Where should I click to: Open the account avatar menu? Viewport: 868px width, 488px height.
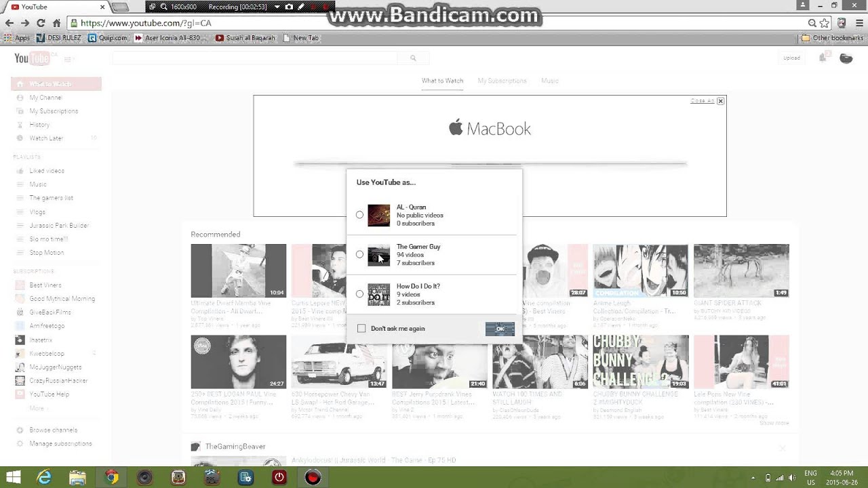coord(846,58)
